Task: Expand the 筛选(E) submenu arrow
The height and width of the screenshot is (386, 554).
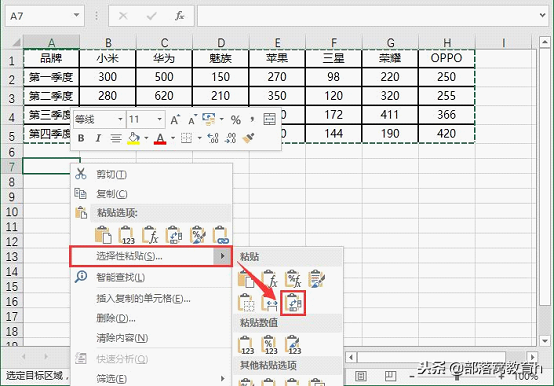Action: (223, 379)
